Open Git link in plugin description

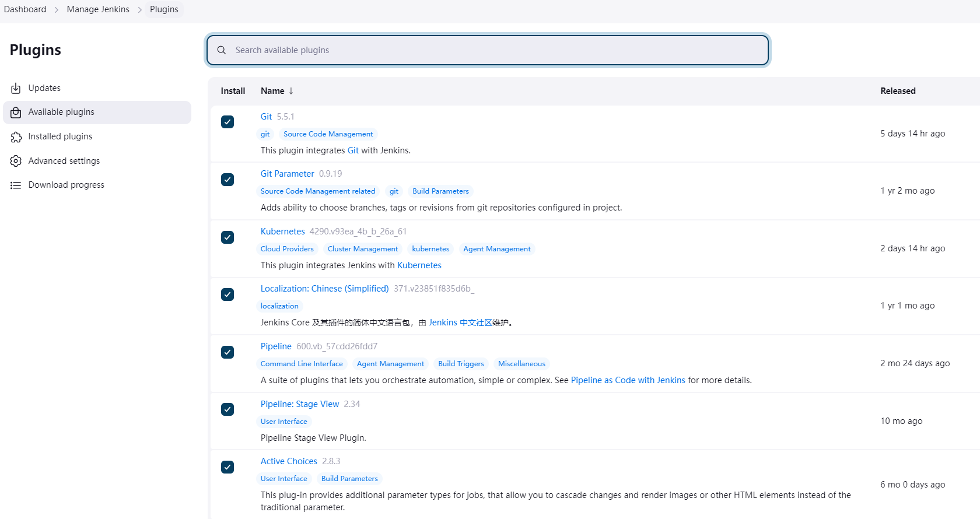pyautogui.click(x=353, y=150)
